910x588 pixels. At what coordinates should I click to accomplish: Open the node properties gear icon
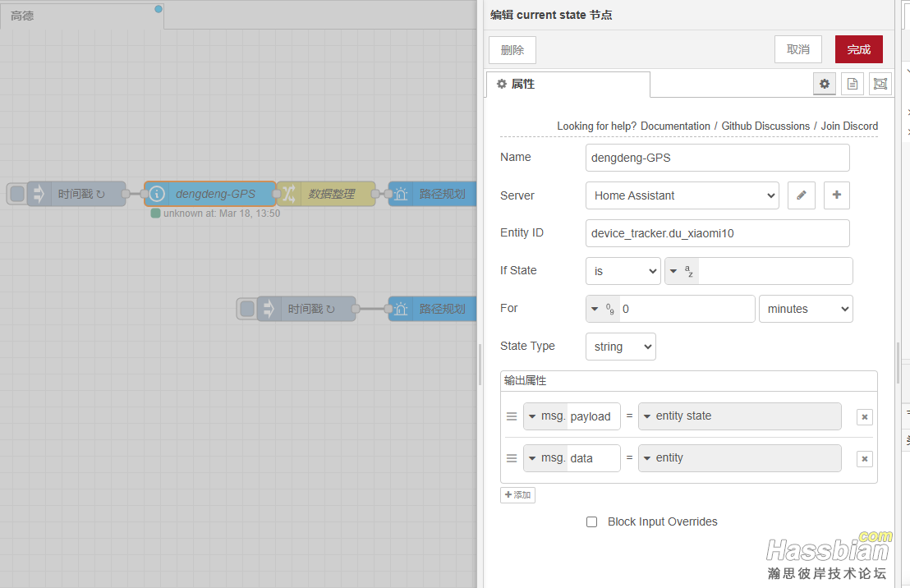(x=824, y=84)
